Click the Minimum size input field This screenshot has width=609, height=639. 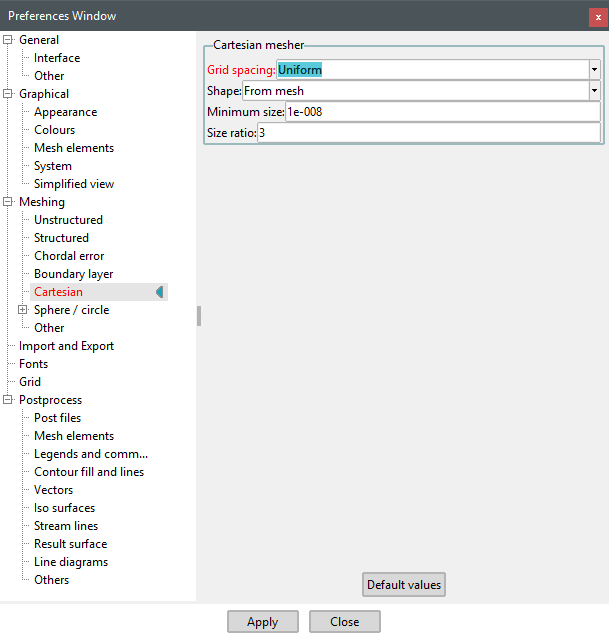coord(442,112)
